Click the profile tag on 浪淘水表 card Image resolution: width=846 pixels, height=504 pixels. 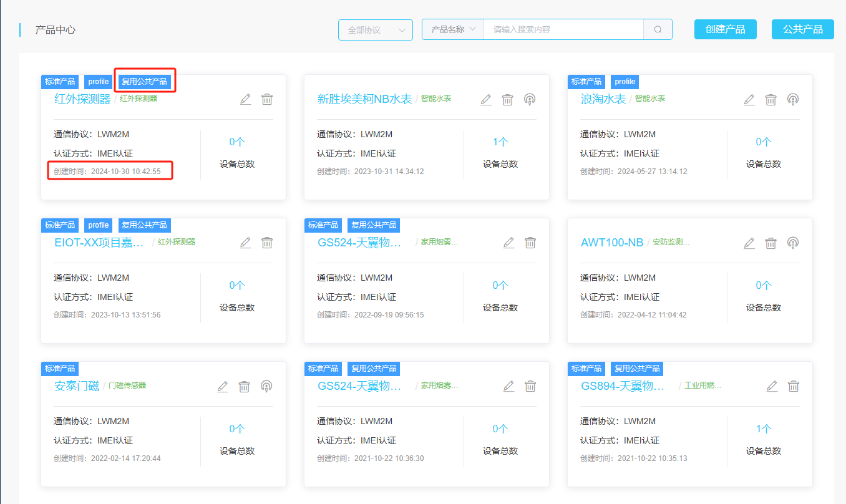pyautogui.click(x=625, y=82)
